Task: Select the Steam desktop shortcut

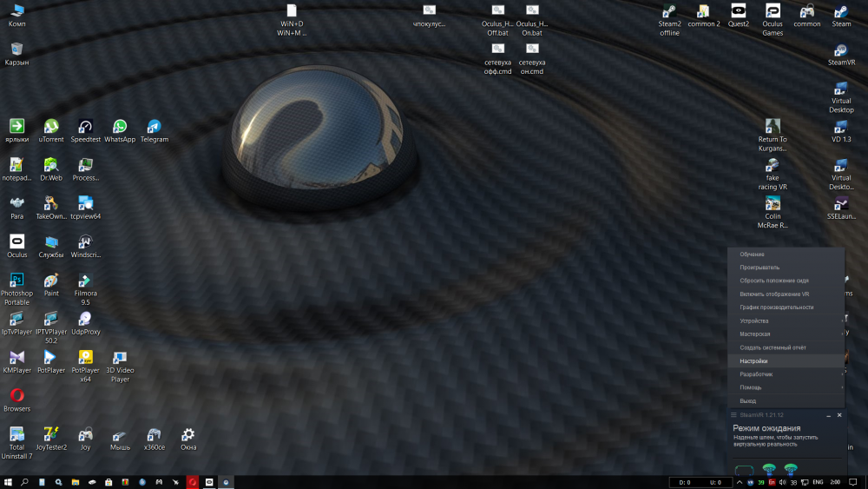Action: pos(841,16)
